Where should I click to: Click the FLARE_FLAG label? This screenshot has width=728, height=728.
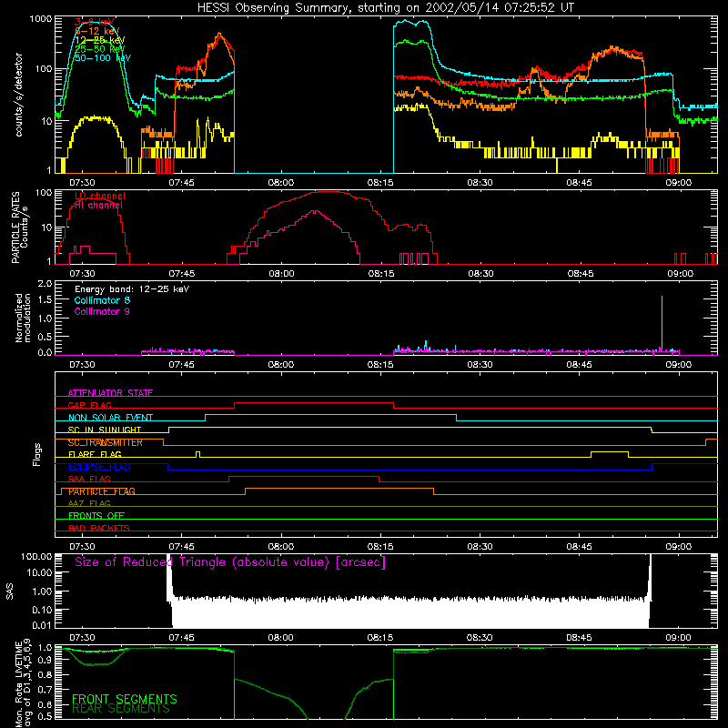95,454
